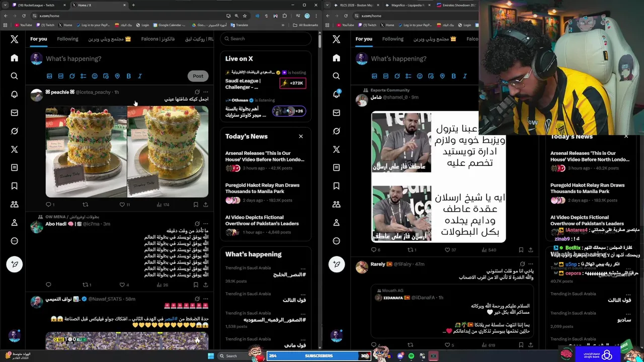Repost the peachie cake post

(85, 205)
